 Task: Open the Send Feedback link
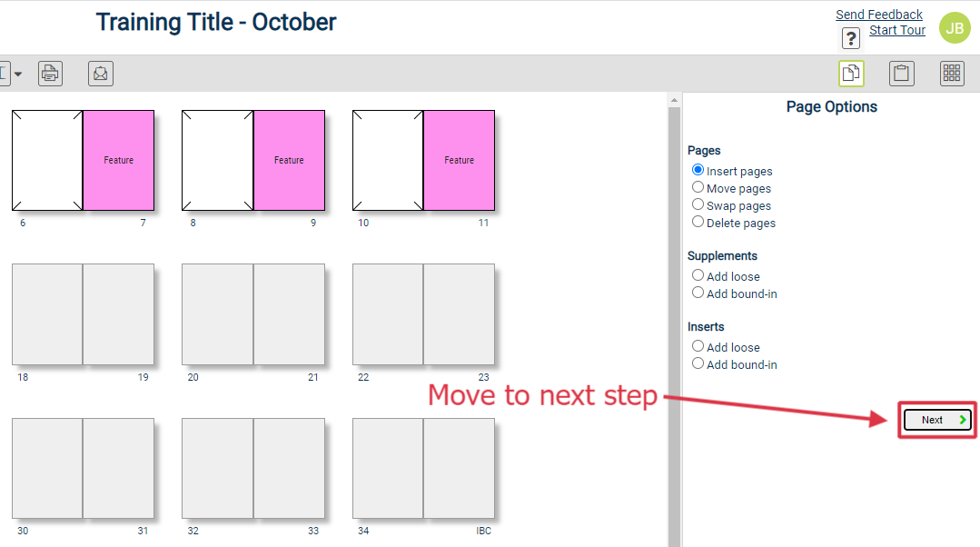879,15
